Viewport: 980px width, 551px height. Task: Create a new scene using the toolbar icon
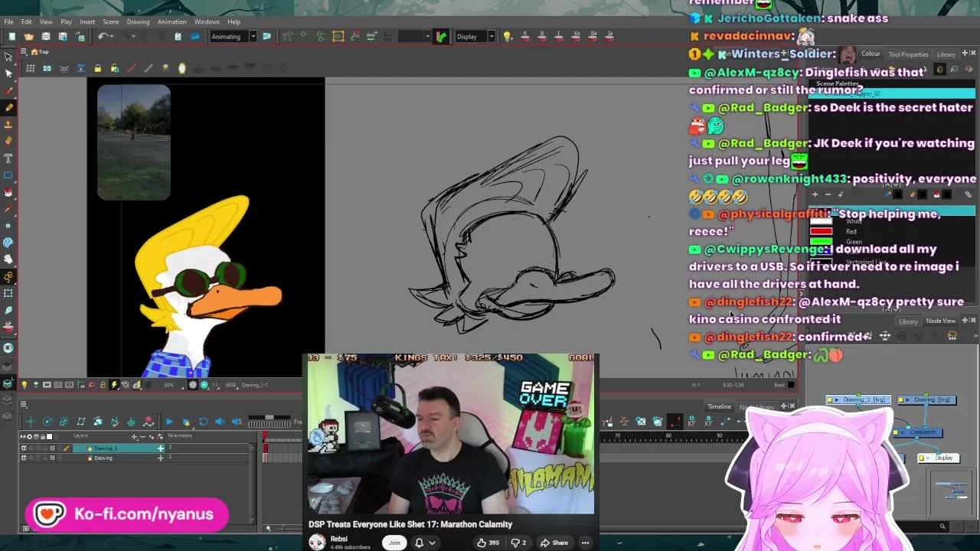11,37
